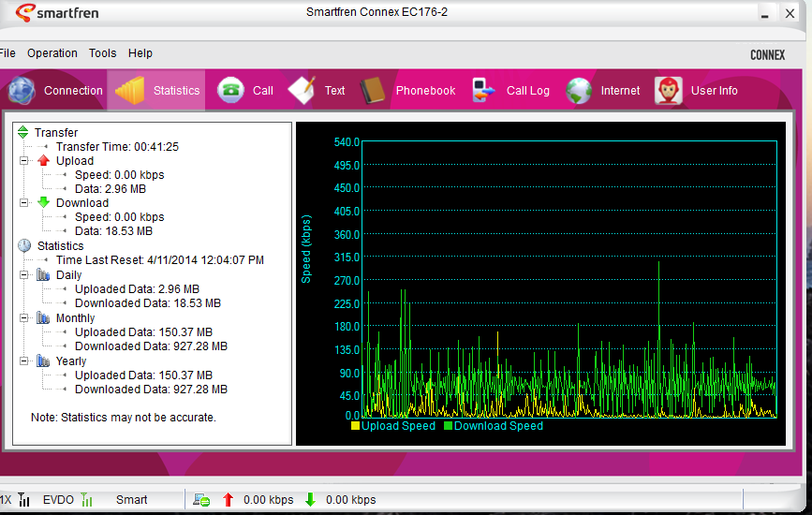The image size is (812, 515).
Task: Click the red upload arrow in status bar
Action: coord(228,499)
